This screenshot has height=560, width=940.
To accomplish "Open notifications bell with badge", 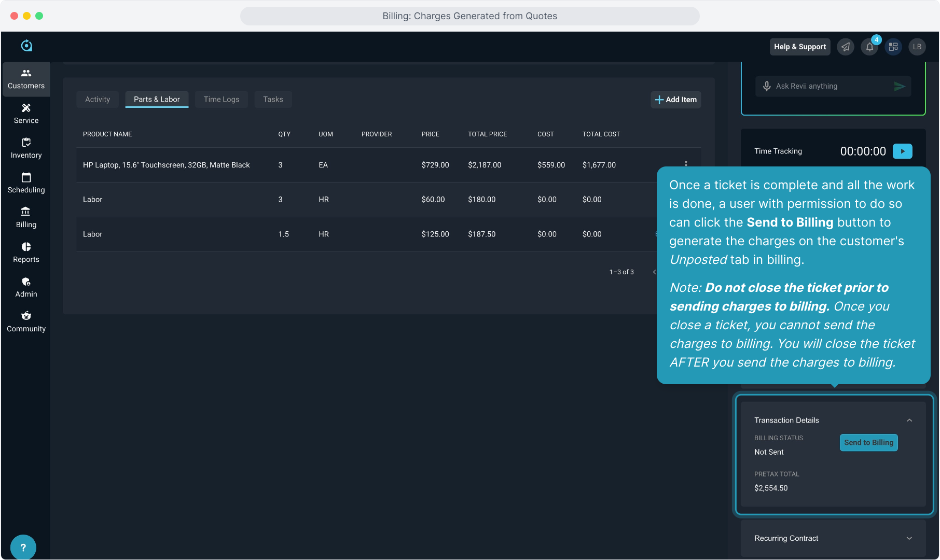I will pyautogui.click(x=869, y=47).
